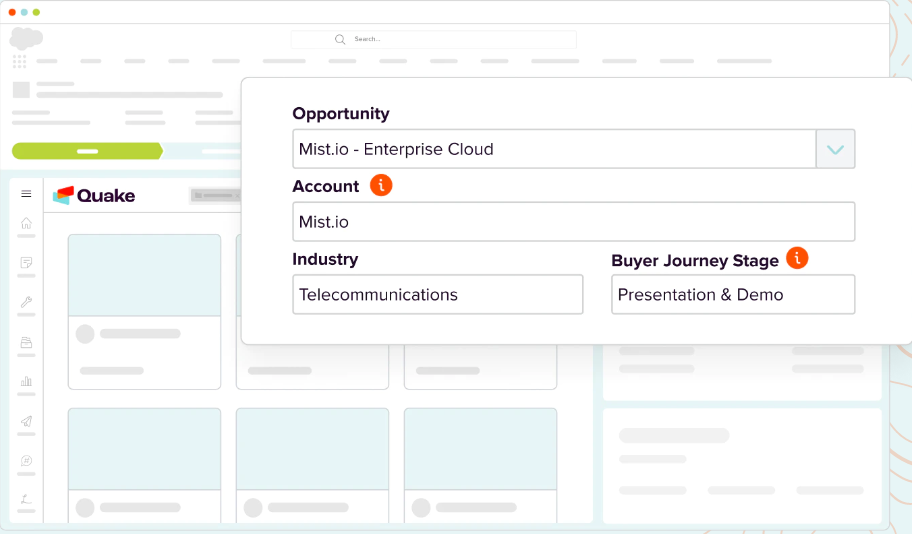Open the paper plane icon in sidebar
The width and height of the screenshot is (912, 534).
pos(26,421)
